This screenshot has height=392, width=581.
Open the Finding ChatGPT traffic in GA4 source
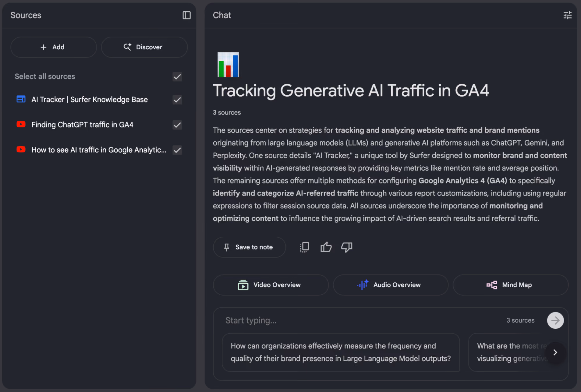pos(82,125)
